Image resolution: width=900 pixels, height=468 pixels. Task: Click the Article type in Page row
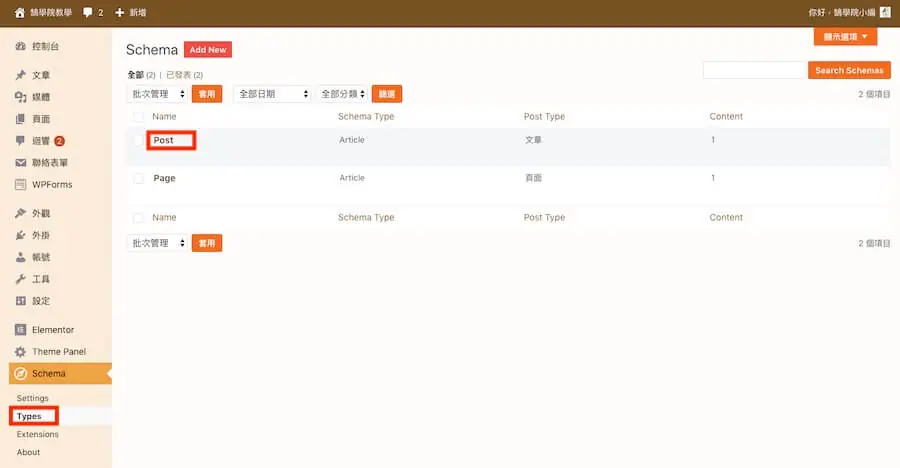point(352,177)
